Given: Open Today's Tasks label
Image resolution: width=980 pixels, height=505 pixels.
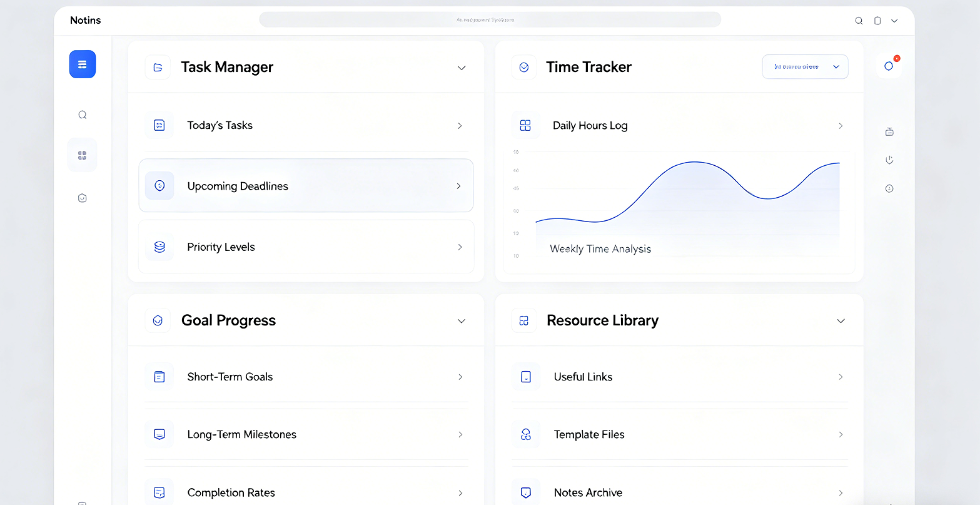Looking at the screenshot, I should coord(220,125).
